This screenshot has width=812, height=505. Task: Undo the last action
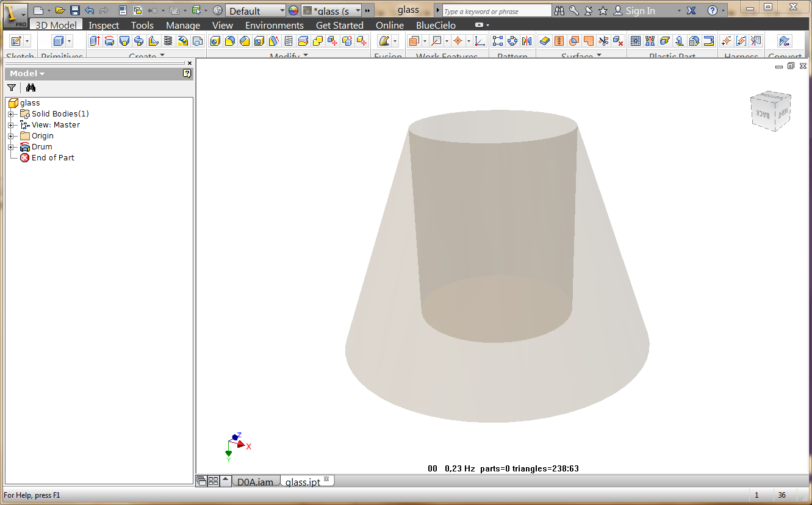coord(90,10)
